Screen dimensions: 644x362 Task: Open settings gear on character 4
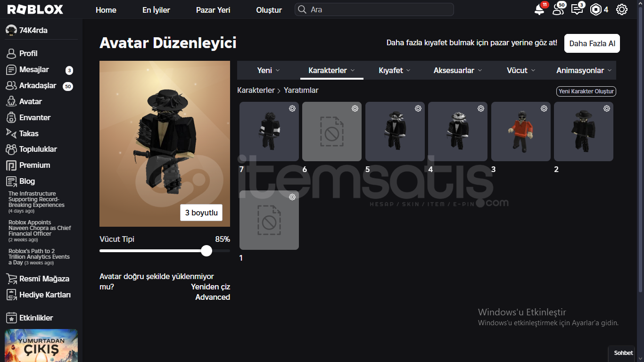pos(481,108)
